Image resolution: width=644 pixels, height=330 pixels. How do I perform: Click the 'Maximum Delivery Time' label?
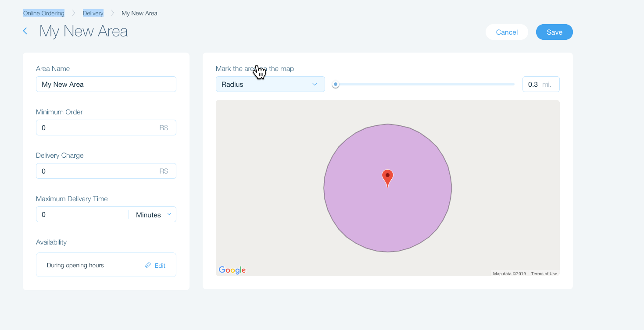72,199
